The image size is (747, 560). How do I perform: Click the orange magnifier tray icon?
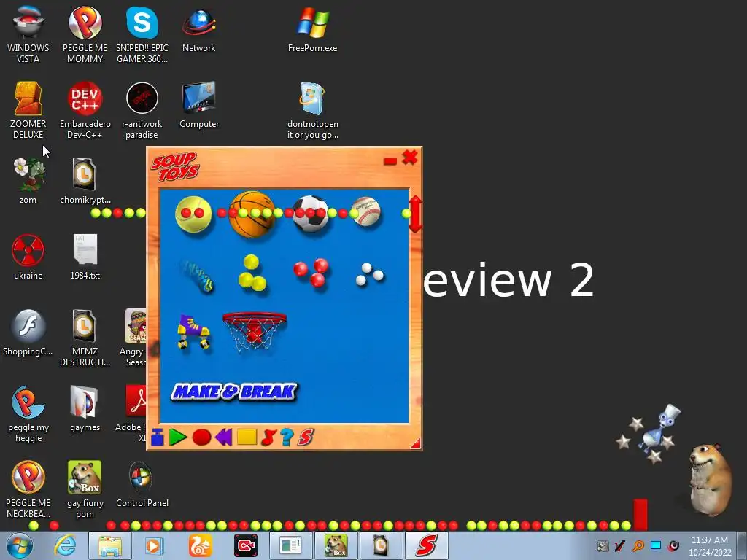tap(638, 545)
